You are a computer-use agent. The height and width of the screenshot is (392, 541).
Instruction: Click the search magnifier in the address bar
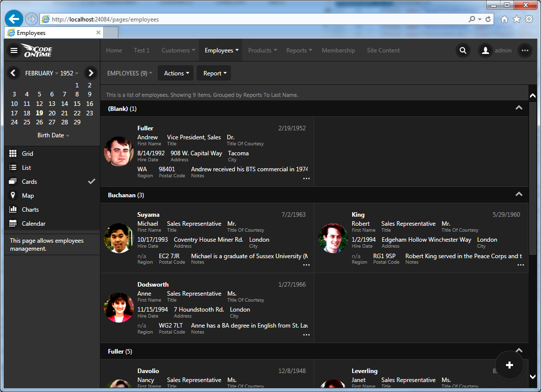pyautogui.click(x=472, y=19)
